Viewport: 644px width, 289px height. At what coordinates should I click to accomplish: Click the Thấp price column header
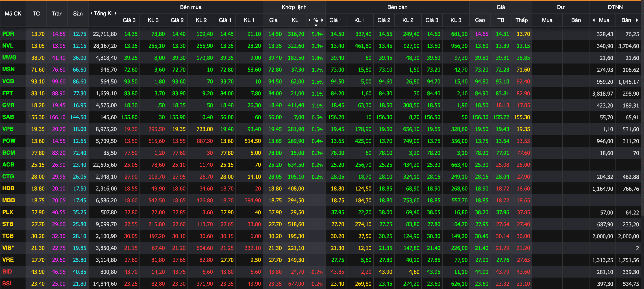point(522,20)
